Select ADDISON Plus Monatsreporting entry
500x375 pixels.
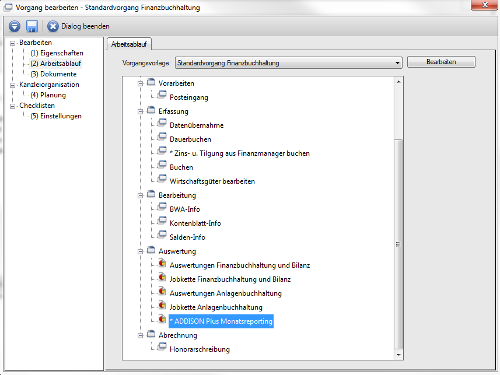coord(221,321)
